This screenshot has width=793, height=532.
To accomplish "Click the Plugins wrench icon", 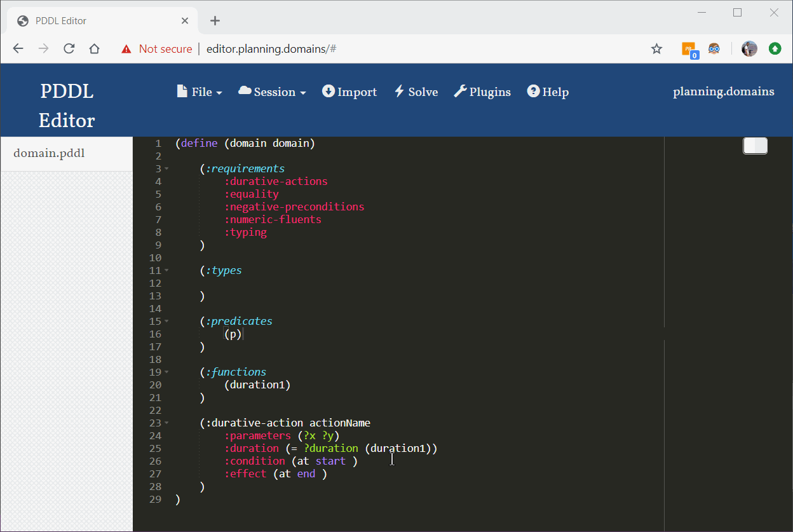I will [x=460, y=92].
